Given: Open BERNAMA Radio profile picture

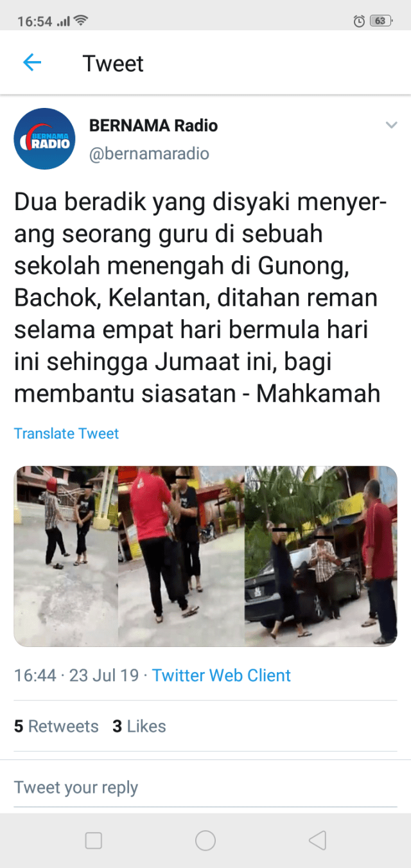Looking at the screenshot, I should [44, 139].
